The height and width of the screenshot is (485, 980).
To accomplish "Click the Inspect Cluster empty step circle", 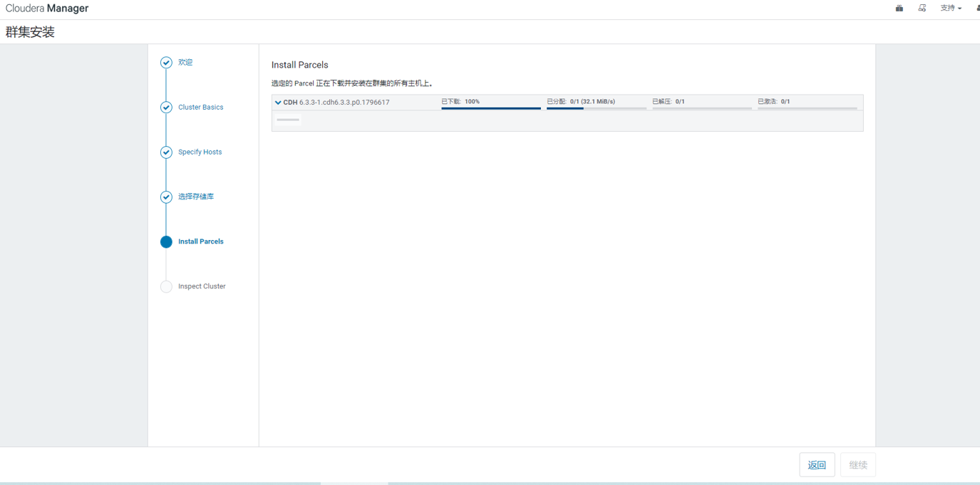I will point(166,287).
